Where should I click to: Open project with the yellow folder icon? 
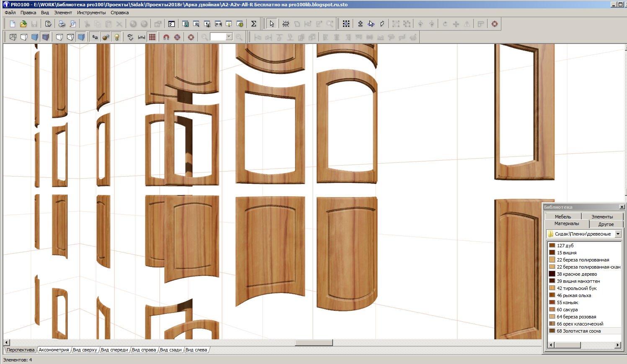[23, 24]
